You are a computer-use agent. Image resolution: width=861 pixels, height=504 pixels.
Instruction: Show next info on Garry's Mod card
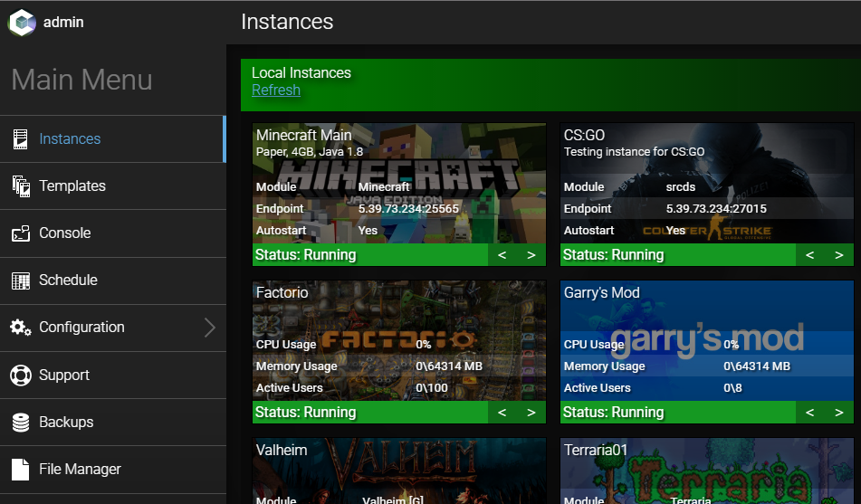tap(839, 413)
